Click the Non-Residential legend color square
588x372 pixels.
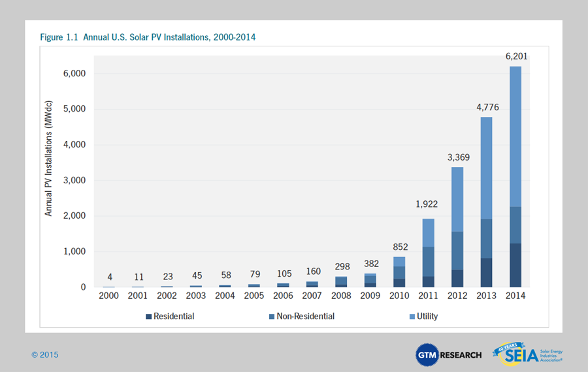[270, 317]
